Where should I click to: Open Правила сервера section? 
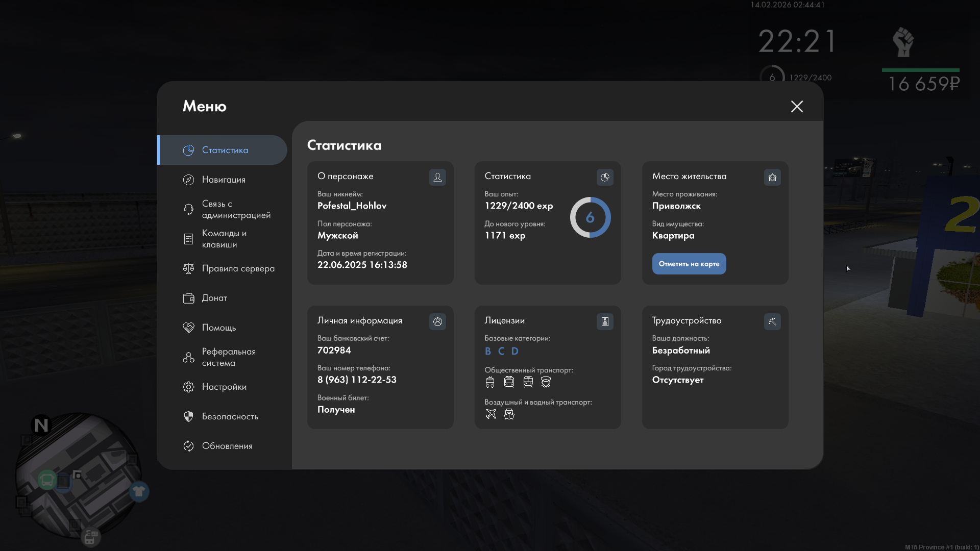(238, 268)
